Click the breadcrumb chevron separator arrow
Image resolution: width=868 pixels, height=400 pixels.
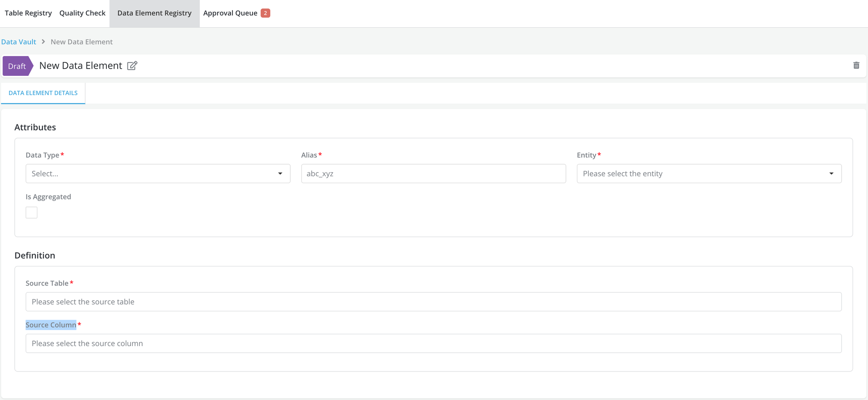click(x=43, y=42)
